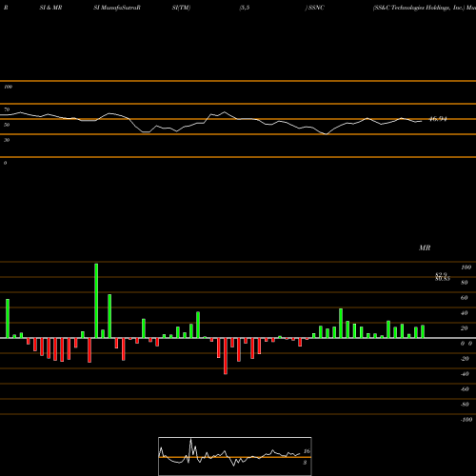Click the "MR" panel label
Screen dimensions: 476x476
pos(425,248)
